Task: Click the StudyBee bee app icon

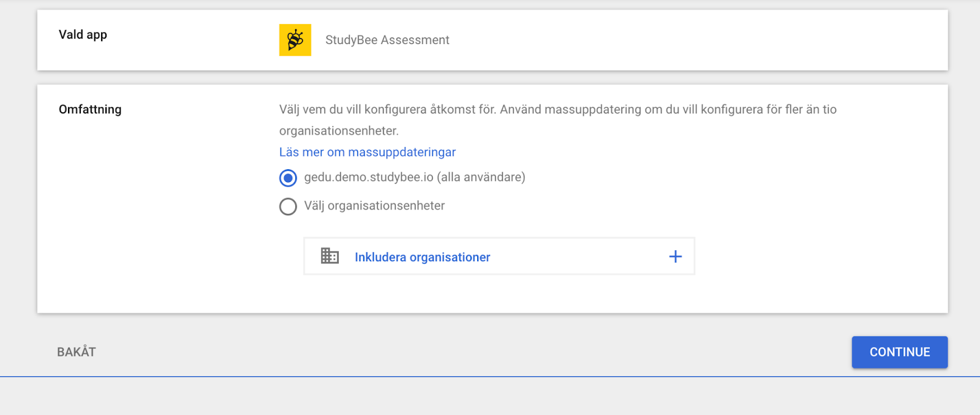Action: (295, 40)
